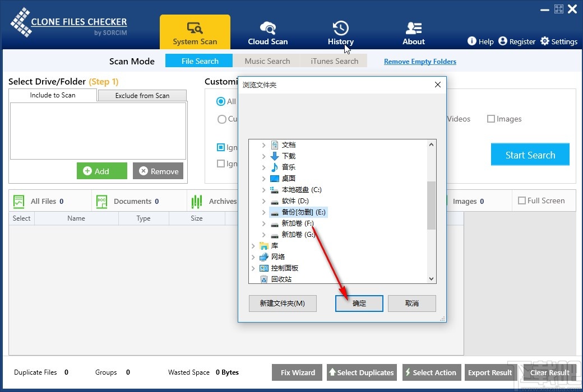
Task: Expand the 新加卷 (F:) drive node
Action: (263, 223)
